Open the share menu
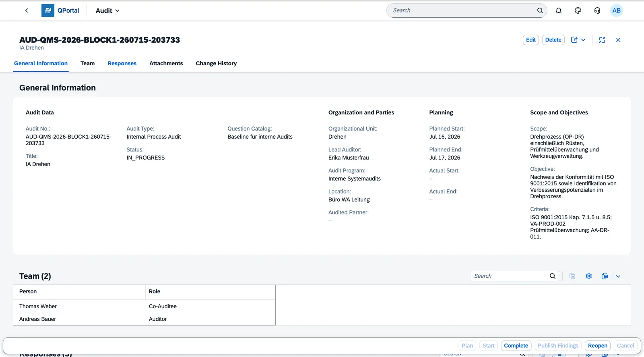The height and width of the screenshot is (357, 644). tap(578, 40)
